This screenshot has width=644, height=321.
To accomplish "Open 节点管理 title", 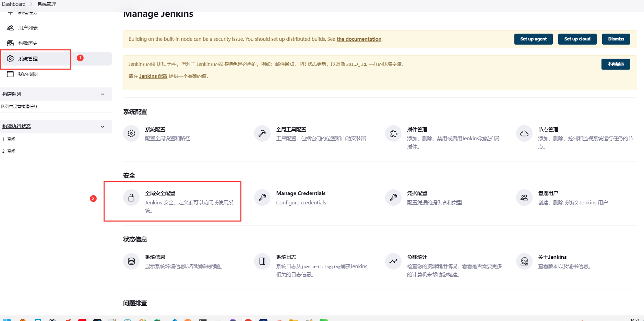I will [x=548, y=130].
